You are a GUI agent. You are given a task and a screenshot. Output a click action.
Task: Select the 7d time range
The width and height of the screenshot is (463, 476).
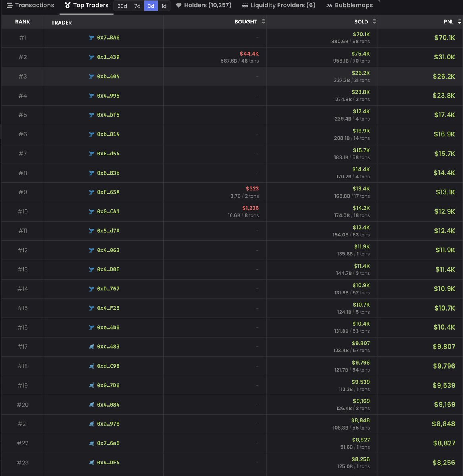tap(137, 6)
